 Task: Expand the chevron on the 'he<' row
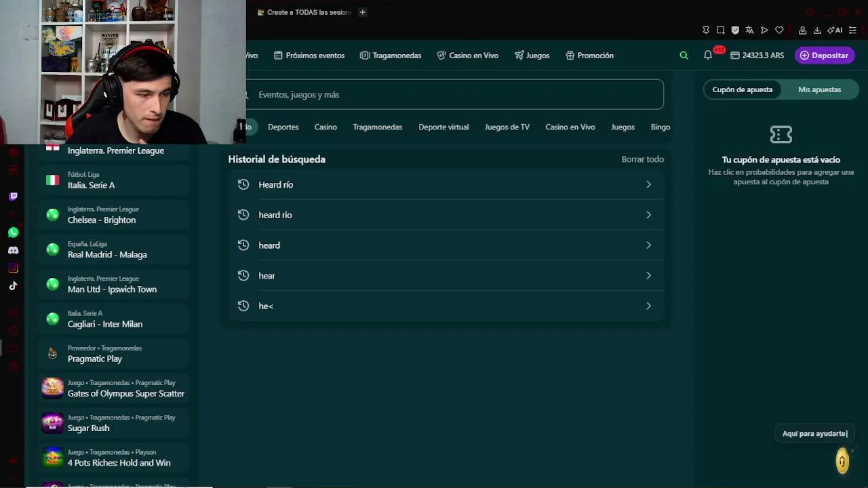(x=648, y=306)
